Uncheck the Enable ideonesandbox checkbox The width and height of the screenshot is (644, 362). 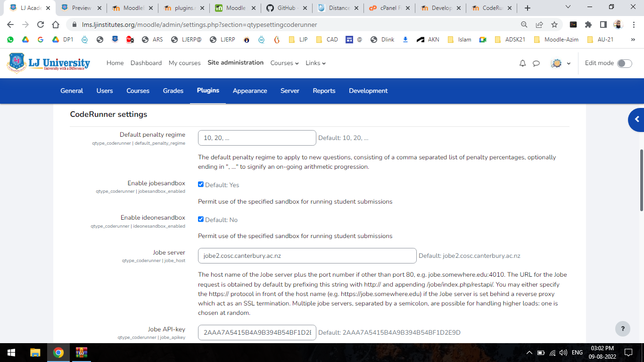coord(201,219)
